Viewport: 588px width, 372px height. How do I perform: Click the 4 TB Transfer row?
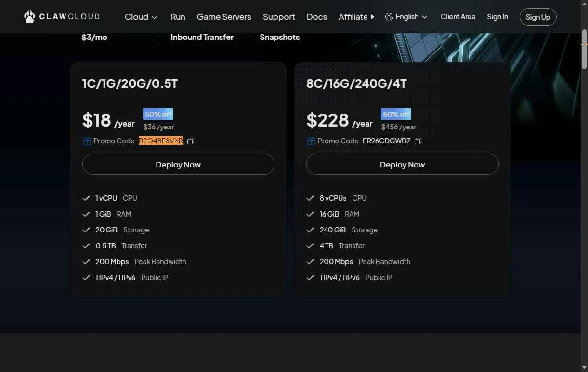pyautogui.click(x=336, y=246)
